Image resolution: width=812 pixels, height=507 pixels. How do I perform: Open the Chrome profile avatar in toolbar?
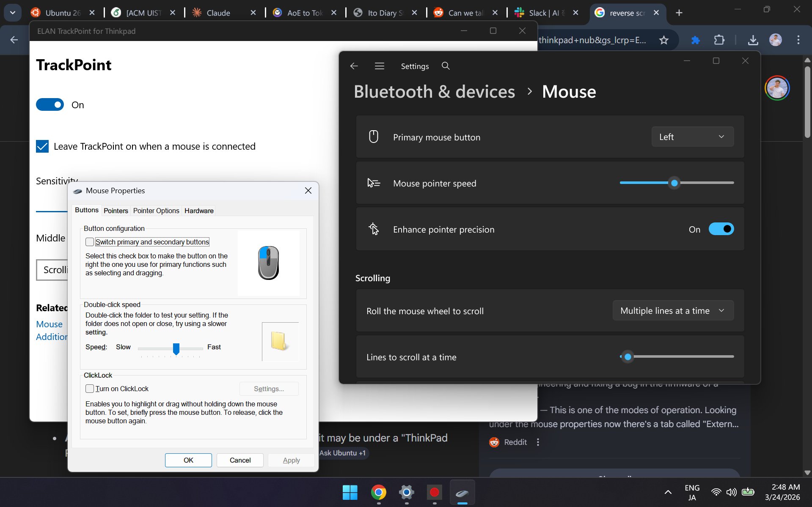776,40
